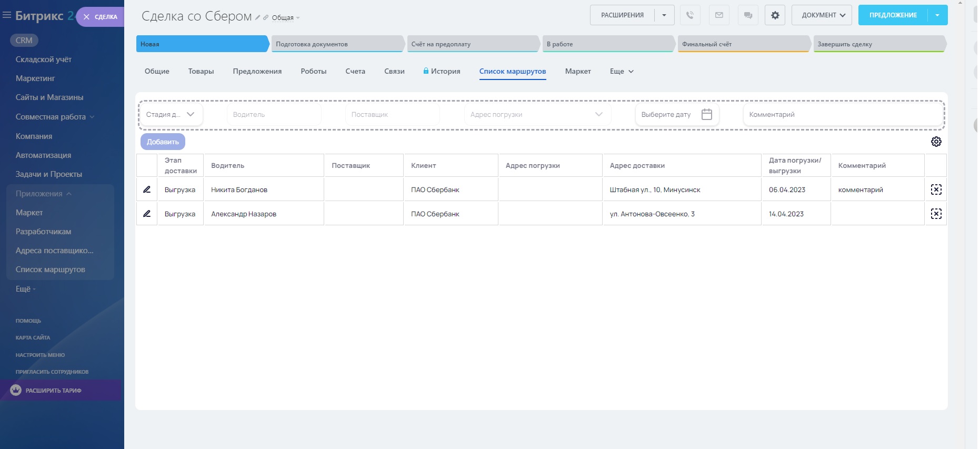
Task: Focus the Комментарий input field
Action: pyautogui.click(x=842, y=114)
